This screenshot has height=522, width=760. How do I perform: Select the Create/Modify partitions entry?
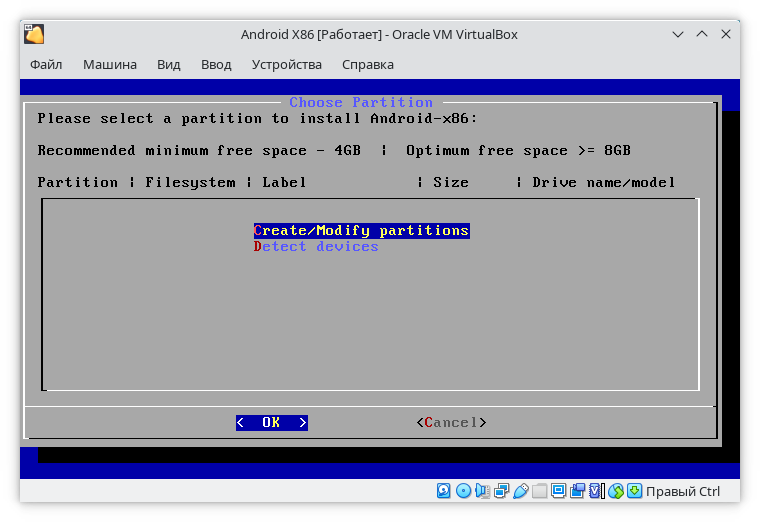(x=361, y=231)
